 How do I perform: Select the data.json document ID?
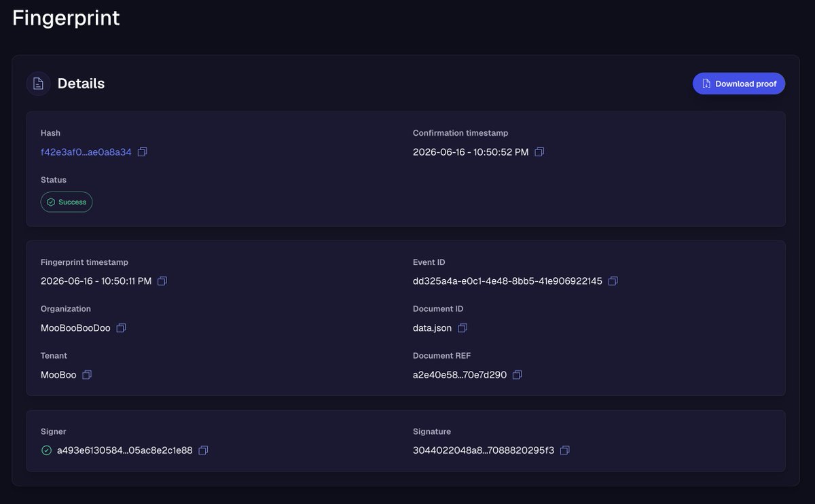[432, 328]
